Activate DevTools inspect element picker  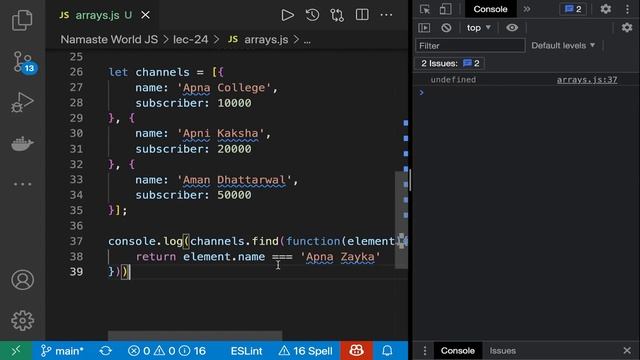424,9
